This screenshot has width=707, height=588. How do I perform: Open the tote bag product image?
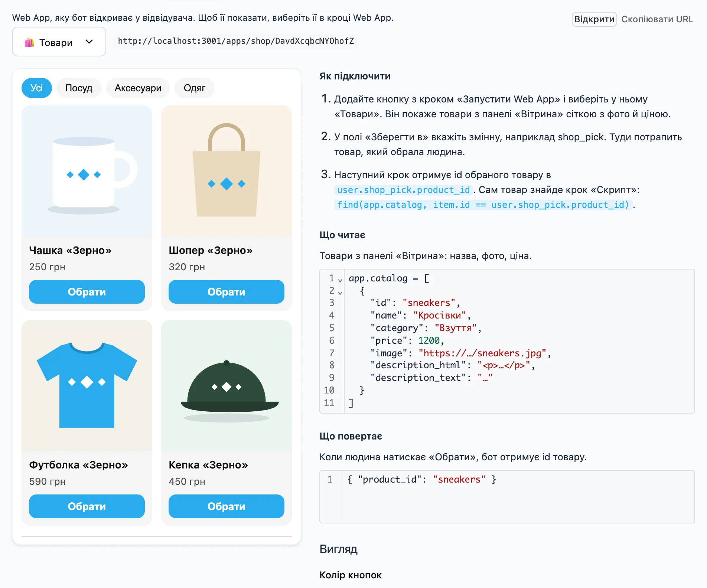pos(227,171)
